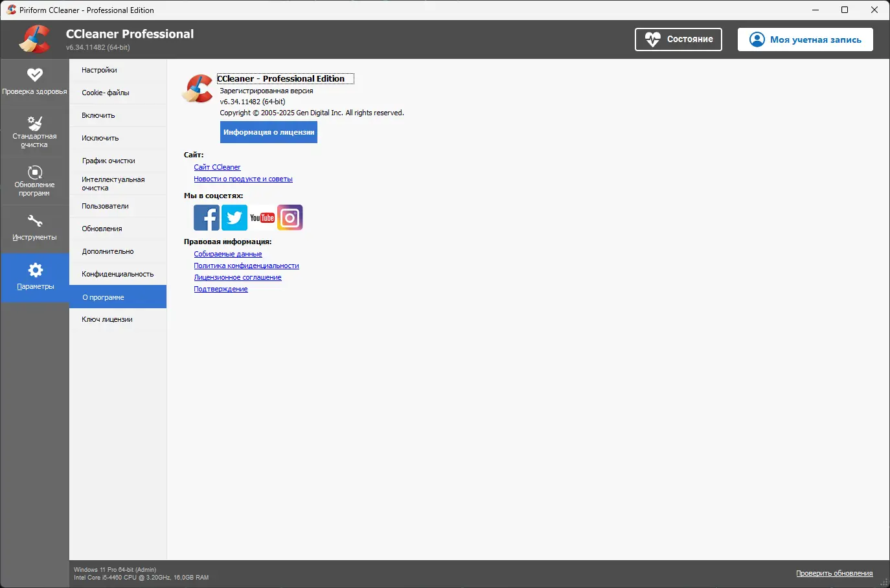Open the Состояние status button
The height and width of the screenshot is (588, 890).
coord(678,40)
